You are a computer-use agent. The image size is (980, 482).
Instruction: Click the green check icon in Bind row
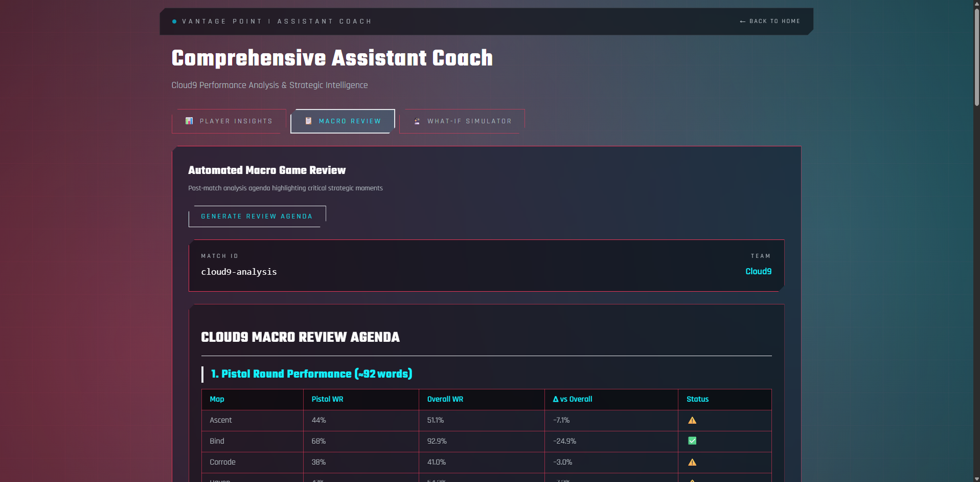tap(692, 441)
